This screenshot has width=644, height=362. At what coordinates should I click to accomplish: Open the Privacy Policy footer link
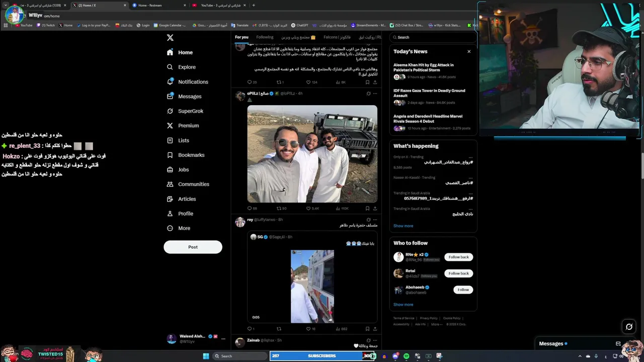(429, 318)
